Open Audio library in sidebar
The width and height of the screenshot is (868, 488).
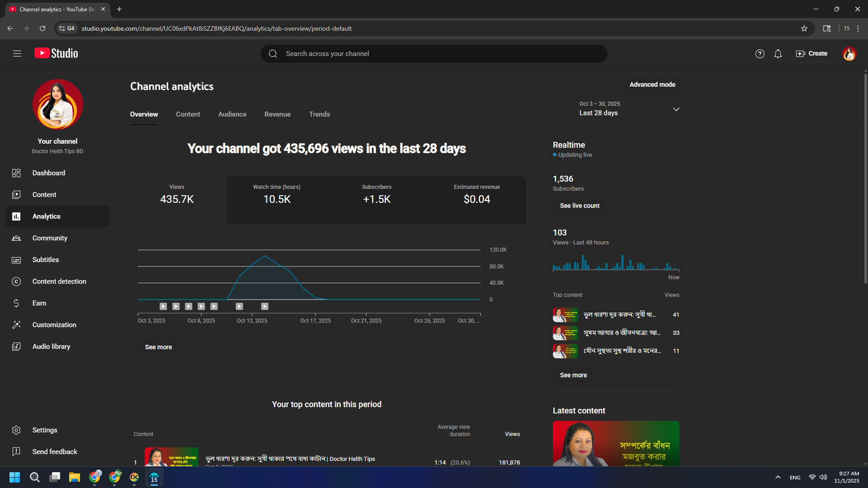coord(51,346)
